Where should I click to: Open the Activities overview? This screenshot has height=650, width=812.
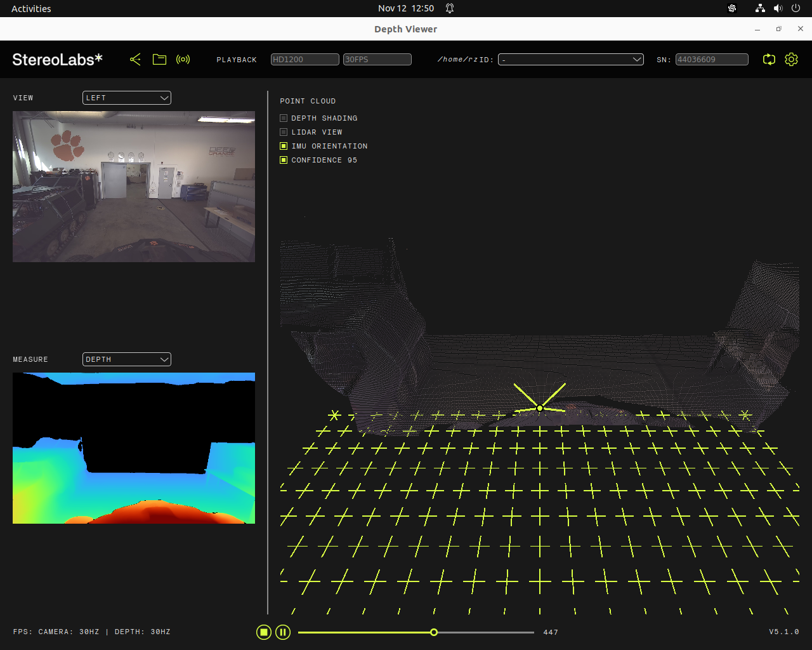point(31,8)
